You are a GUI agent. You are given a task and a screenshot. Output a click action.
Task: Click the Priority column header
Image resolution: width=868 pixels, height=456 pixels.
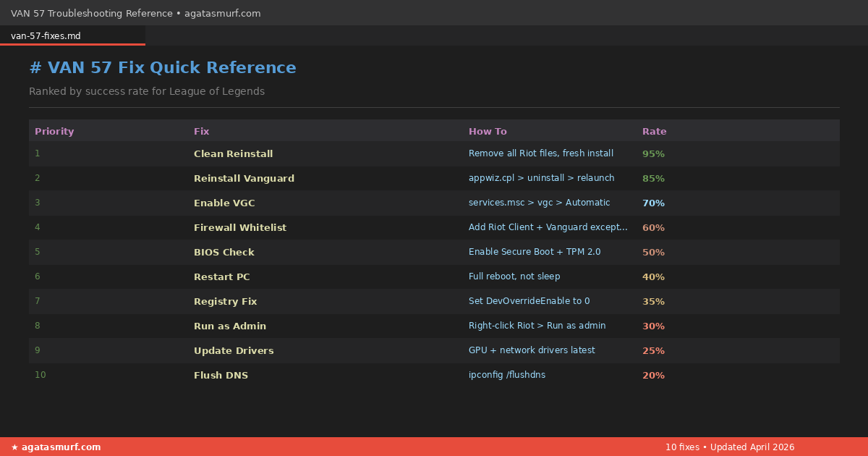[x=54, y=132]
